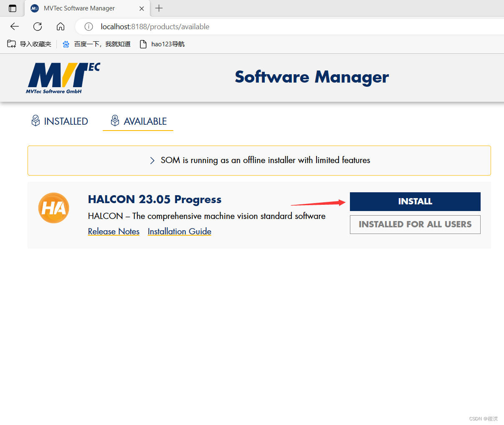
Task: Open the 百度一下，我就知道 bookmark
Action: (96, 44)
